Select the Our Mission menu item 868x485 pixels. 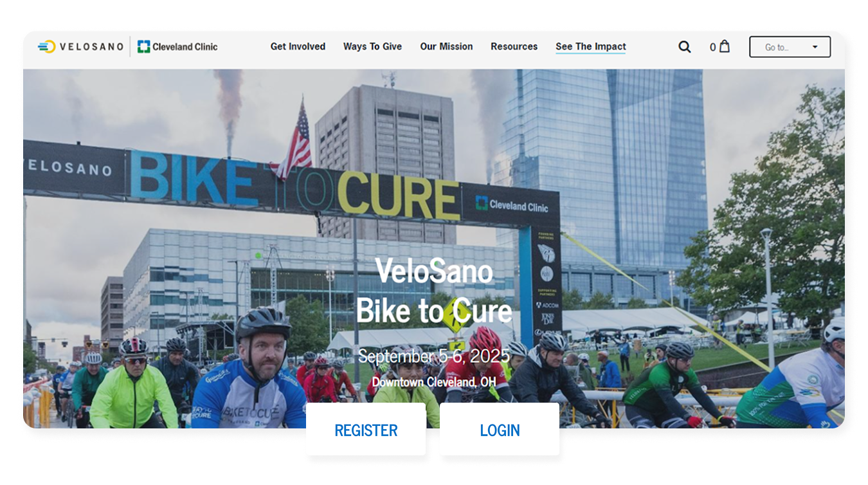[x=446, y=46]
